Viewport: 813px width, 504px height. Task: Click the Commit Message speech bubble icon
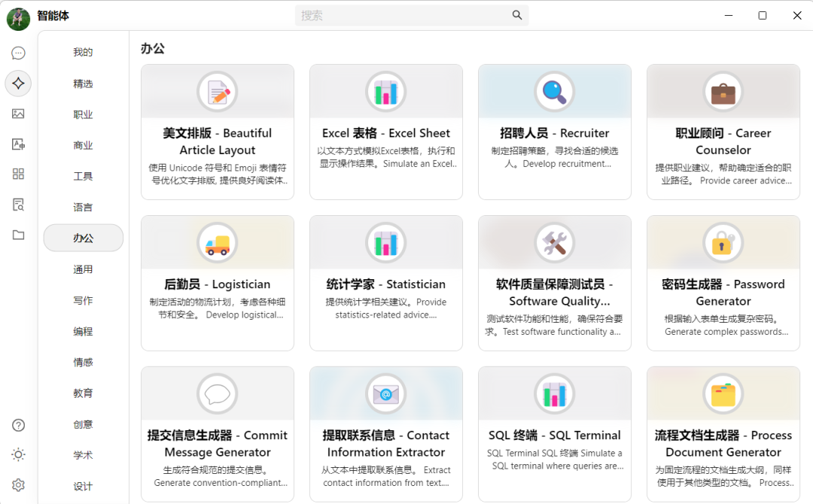(x=218, y=394)
